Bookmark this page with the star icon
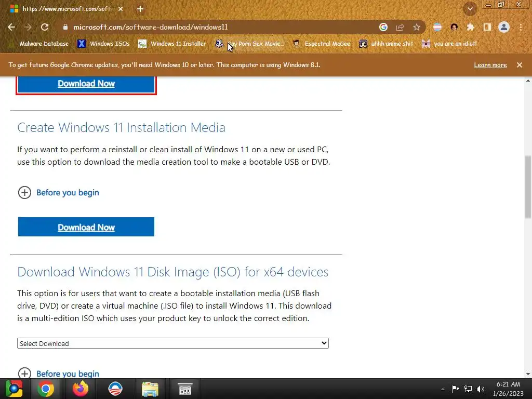Image resolution: width=532 pixels, height=399 pixels. tap(417, 27)
